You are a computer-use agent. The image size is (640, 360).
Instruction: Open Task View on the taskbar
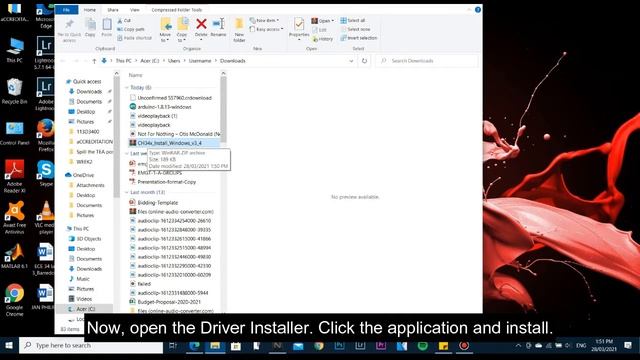[x=173, y=346]
